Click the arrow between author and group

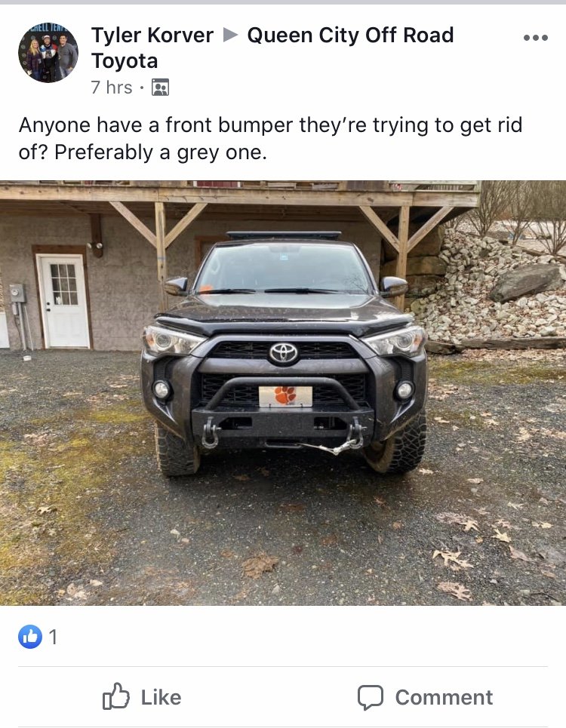tap(230, 35)
